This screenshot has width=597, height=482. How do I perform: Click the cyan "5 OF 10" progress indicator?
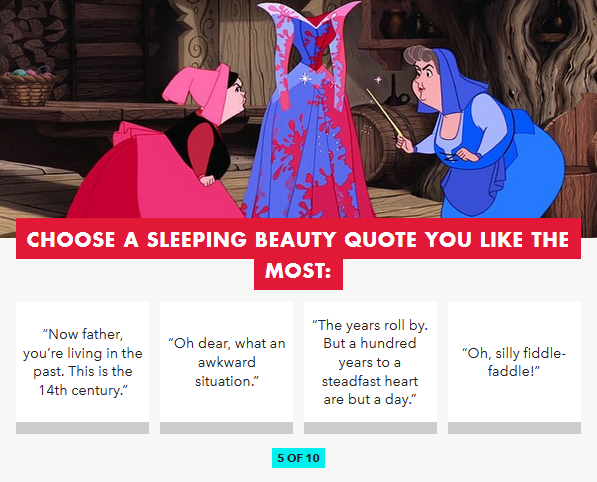click(298, 458)
